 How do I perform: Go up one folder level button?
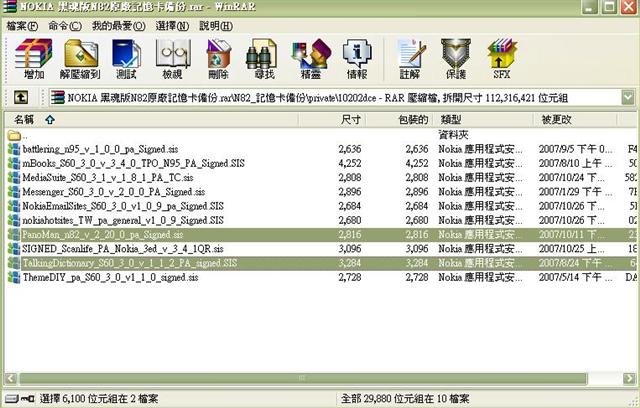pyautogui.click(x=20, y=98)
